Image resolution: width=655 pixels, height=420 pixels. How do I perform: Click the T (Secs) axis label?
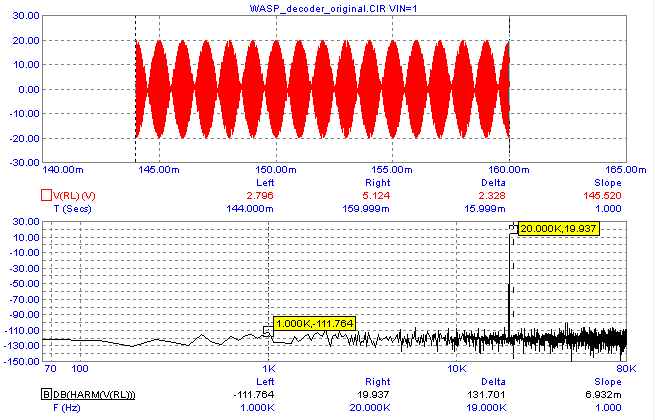click(72, 209)
